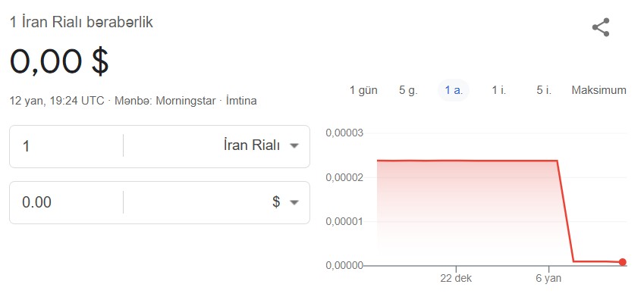Image resolution: width=644 pixels, height=303 pixels.
Task: Select the '1 a.' month range tab
Action: pyautogui.click(x=454, y=90)
